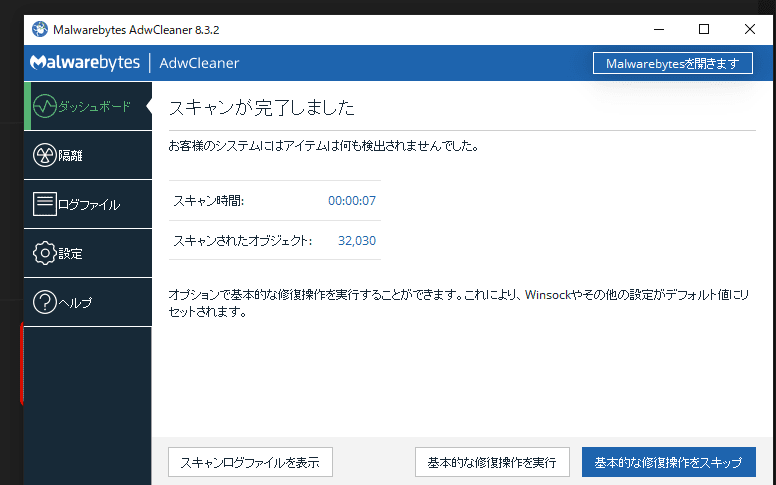This screenshot has width=776, height=485.
Task: Click the AdwCleaner title bar app icon
Action: [40, 30]
